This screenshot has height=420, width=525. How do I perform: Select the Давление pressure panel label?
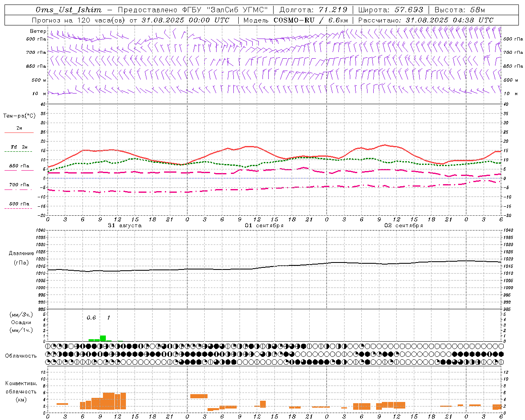coord(21,253)
